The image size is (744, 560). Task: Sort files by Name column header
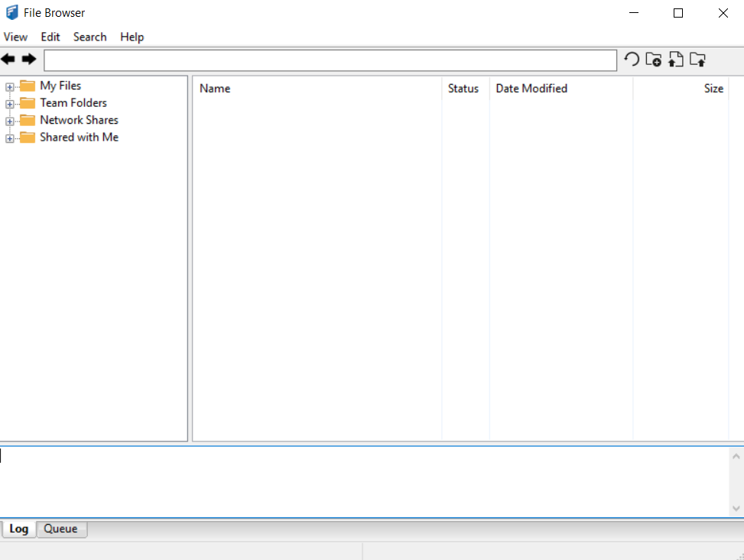pos(215,89)
